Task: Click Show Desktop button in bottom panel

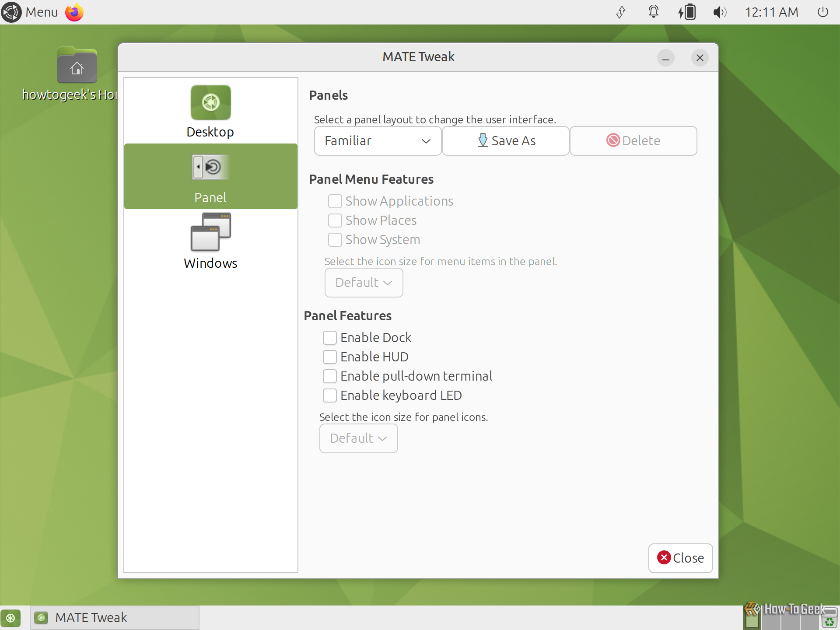Action: [10, 618]
